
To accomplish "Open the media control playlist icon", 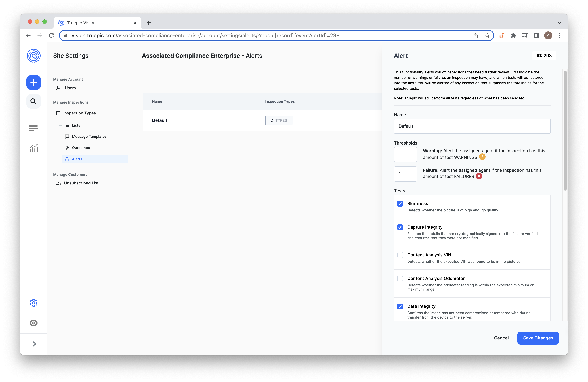I will tap(525, 35).
